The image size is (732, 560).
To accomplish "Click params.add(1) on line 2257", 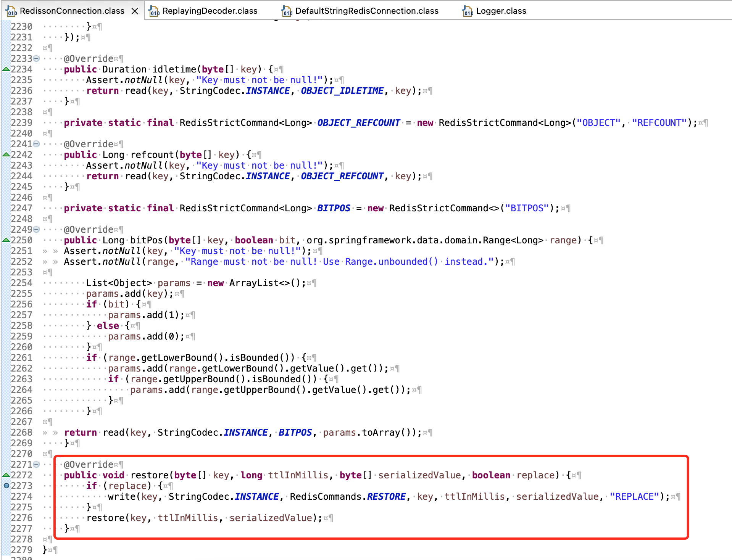I will point(143,315).
